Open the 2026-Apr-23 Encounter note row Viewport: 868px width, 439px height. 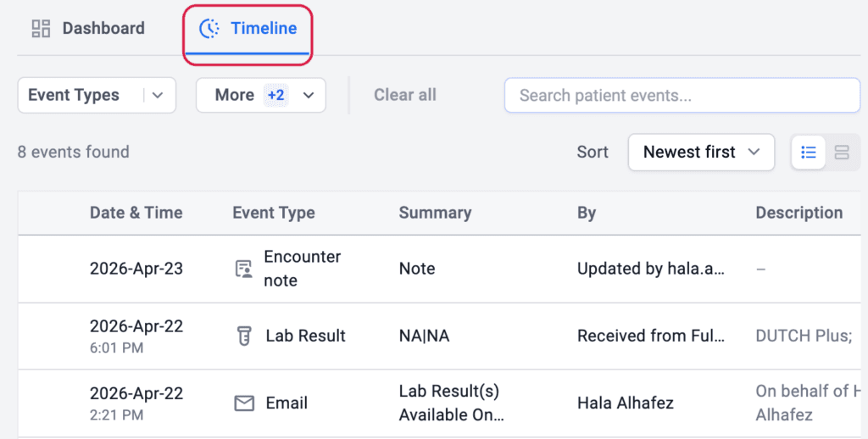[440, 269]
